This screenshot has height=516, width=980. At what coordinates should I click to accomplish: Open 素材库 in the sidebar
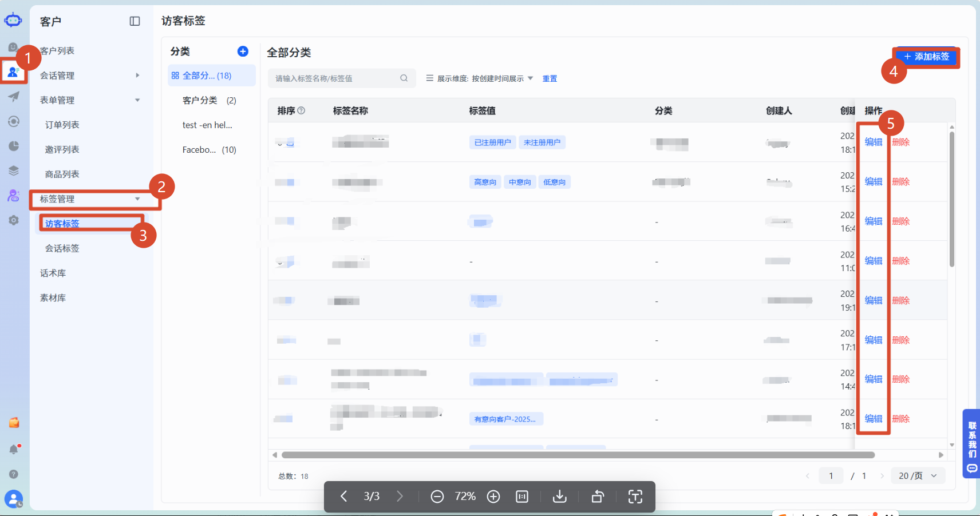point(53,297)
